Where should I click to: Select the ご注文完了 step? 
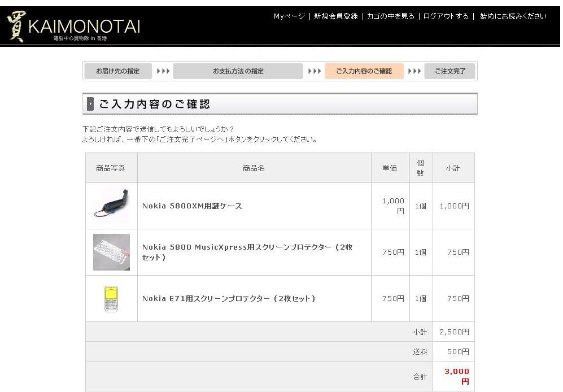click(450, 71)
